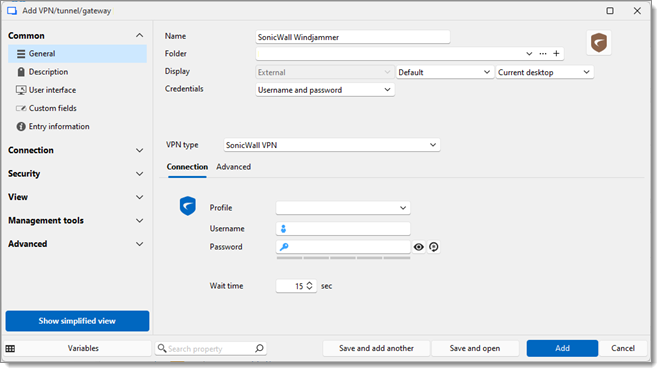Click the window icon in title bar
Viewport: 662px width, 373px height.
click(12, 11)
